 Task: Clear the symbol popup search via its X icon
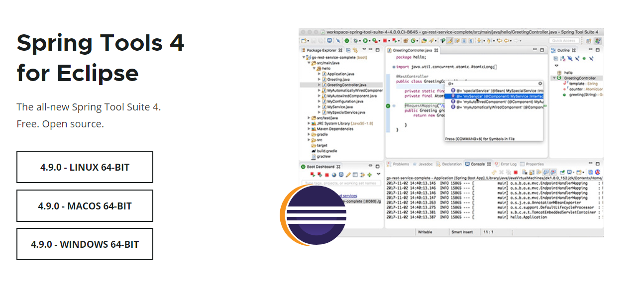(x=540, y=84)
